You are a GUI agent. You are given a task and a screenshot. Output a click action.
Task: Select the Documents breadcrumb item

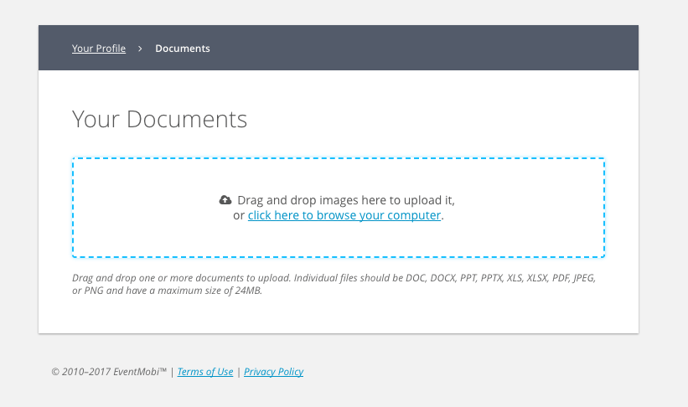183,48
